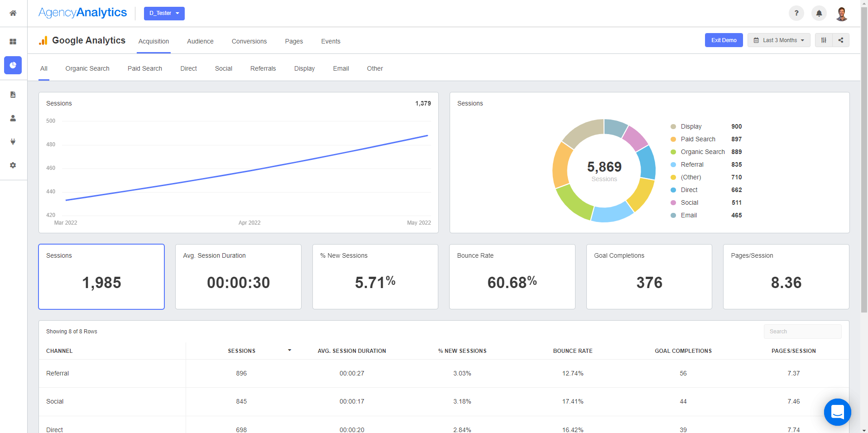Open the D_Tester account dropdown
The width and height of the screenshot is (868, 433).
(x=164, y=14)
